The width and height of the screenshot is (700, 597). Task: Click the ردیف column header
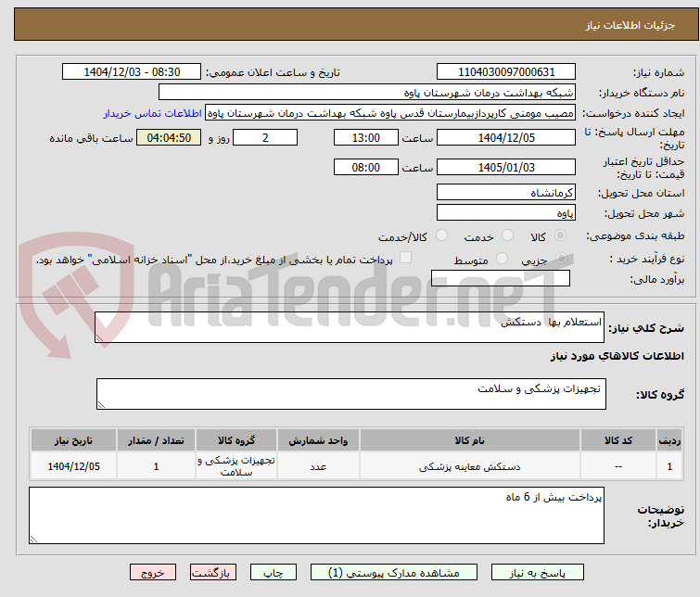tap(669, 440)
